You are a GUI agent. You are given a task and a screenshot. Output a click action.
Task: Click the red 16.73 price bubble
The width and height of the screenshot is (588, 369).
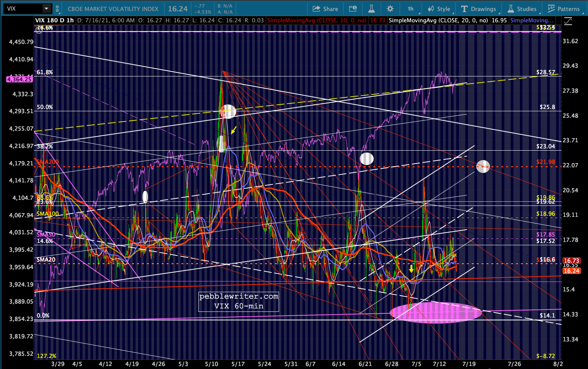pos(571,260)
